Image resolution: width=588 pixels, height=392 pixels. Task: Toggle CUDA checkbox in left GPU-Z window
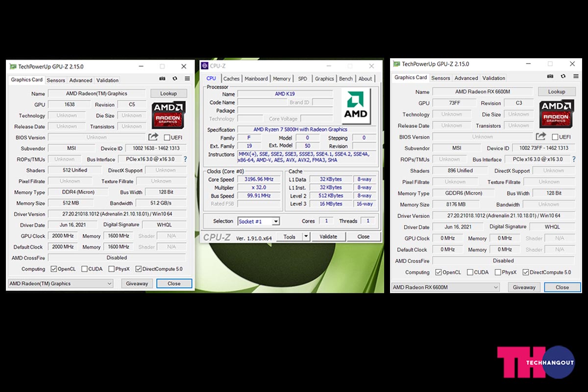coord(85,269)
